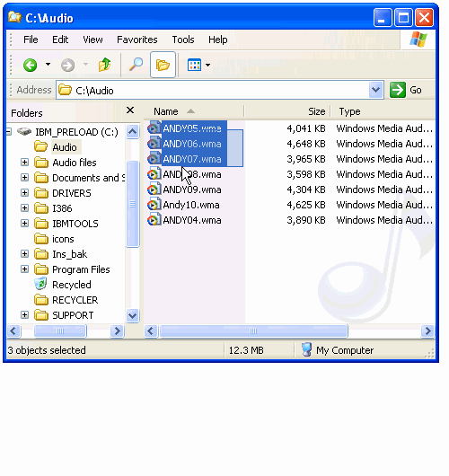Expand the Ins_bak folder node
449x476 pixels.
coord(25,254)
